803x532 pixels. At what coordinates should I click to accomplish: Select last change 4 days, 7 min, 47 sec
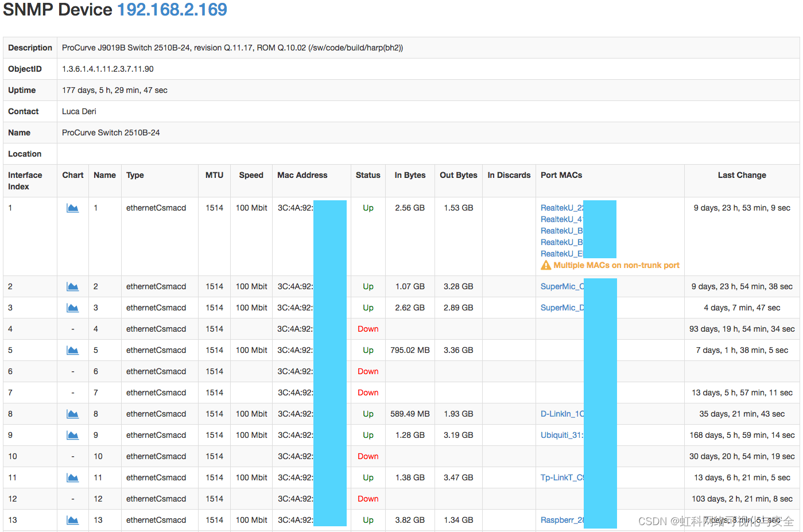742,308
